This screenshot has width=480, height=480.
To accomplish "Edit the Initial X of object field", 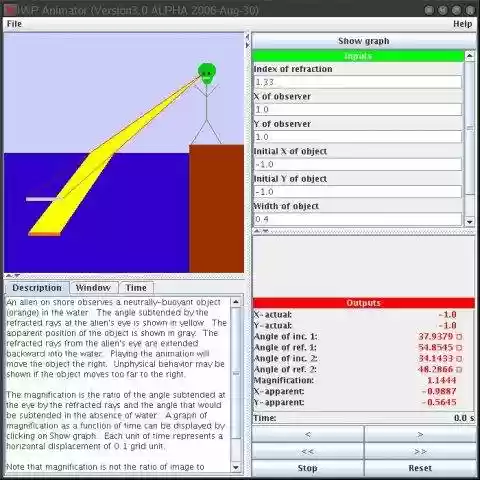I will tap(358, 164).
